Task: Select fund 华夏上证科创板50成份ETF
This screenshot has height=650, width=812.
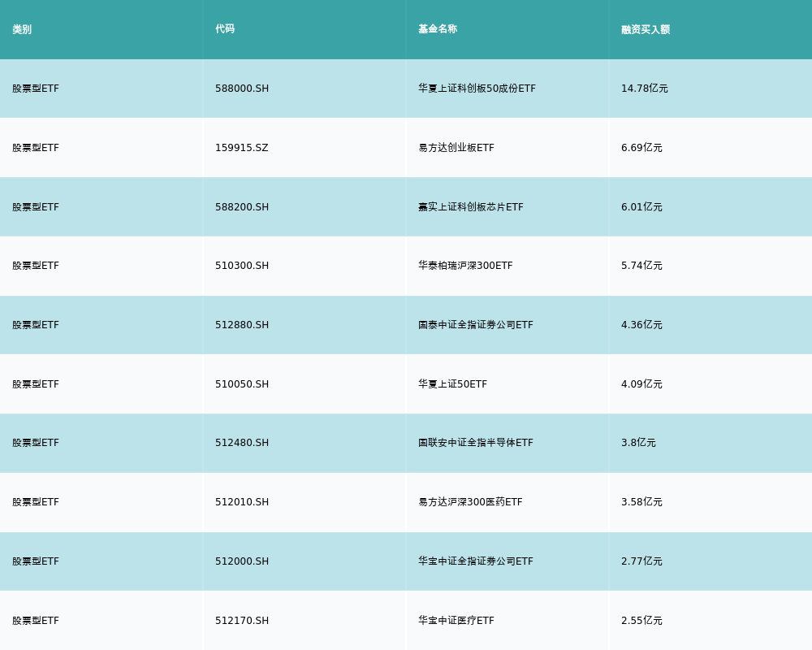Action: (477, 89)
